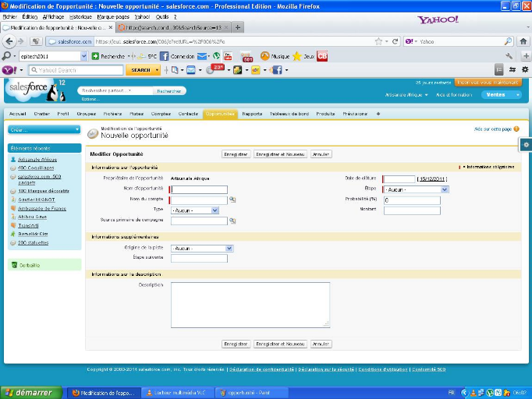Click the reload page icon in address bar

click(x=395, y=41)
